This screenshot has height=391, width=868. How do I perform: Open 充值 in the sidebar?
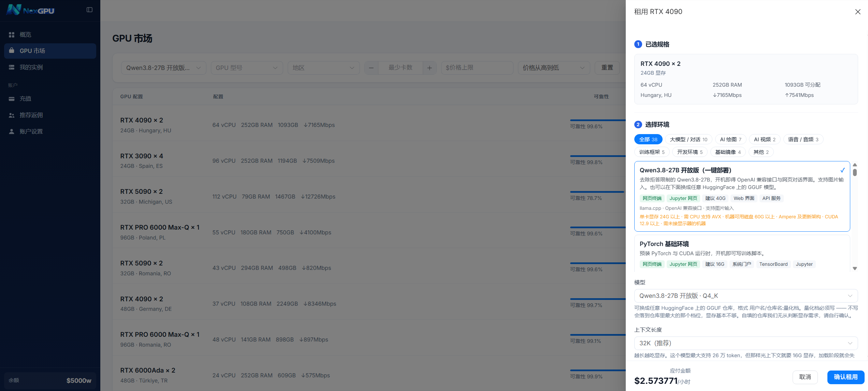(x=50, y=99)
